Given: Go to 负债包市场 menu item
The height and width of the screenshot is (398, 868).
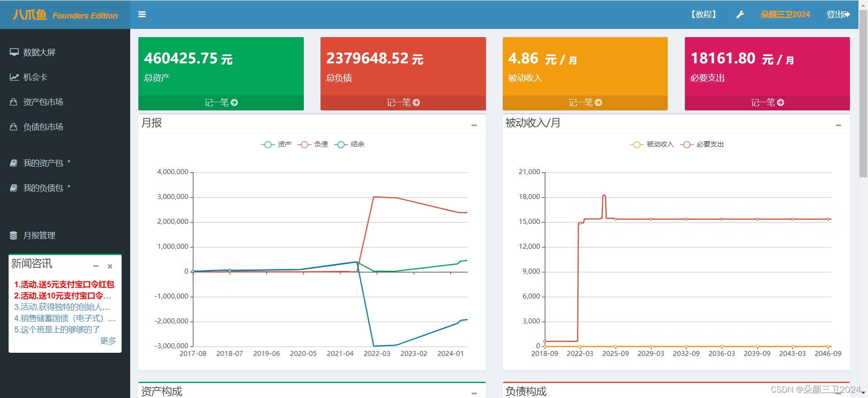Looking at the screenshot, I should 43,127.
